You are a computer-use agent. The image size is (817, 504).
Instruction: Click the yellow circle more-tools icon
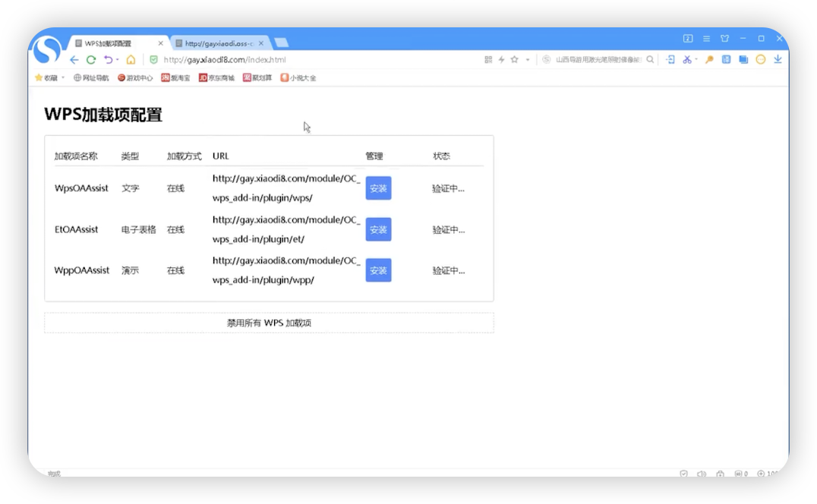click(x=761, y=60)
